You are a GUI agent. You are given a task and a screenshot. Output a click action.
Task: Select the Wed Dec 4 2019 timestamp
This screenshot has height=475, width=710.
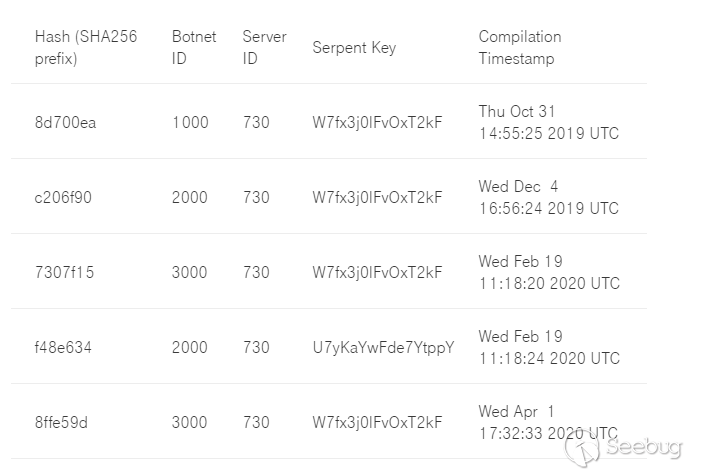(548, 197)
